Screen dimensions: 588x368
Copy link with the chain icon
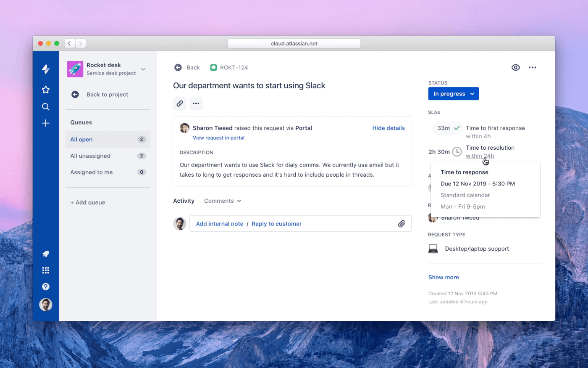(180, 103)
